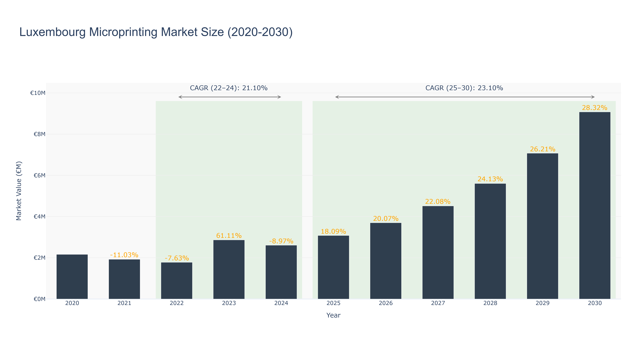Click the 2028 x-axis tick label
Viewport: 644px width, 345px height.
490,303
